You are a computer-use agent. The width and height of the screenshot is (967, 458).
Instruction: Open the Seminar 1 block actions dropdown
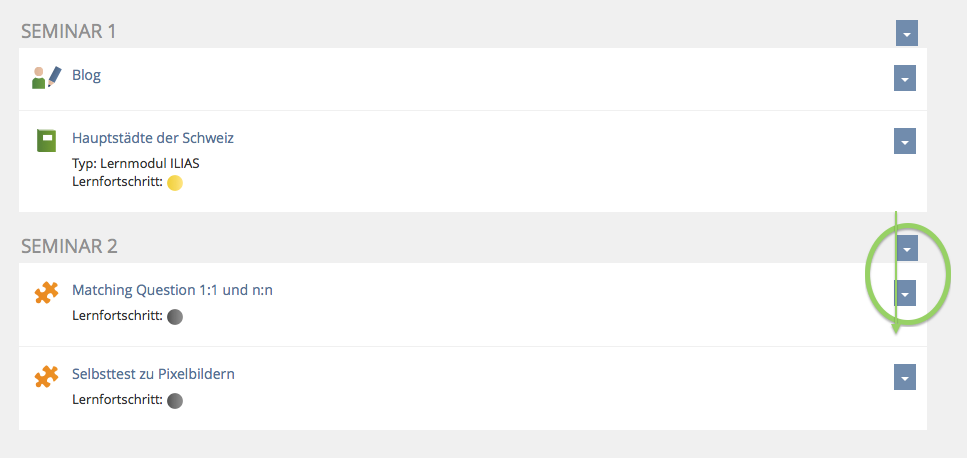(x=907, y=33)
